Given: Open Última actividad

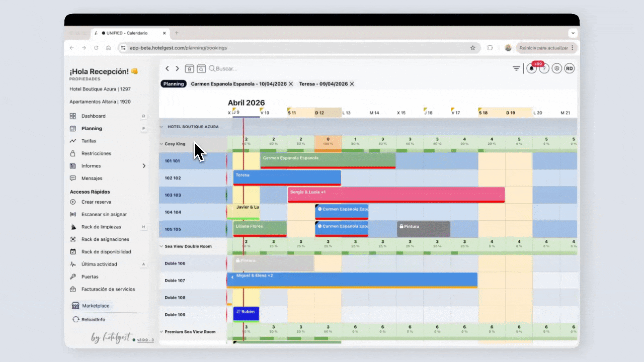Looking at the screenshot, I should tap(99, 264).
